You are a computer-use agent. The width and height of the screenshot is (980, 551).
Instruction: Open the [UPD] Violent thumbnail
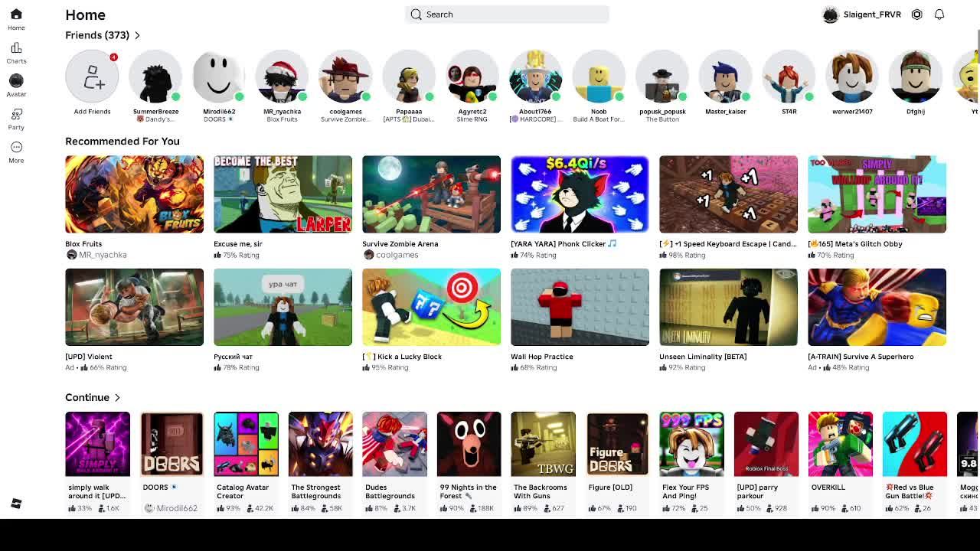(134, 307)
